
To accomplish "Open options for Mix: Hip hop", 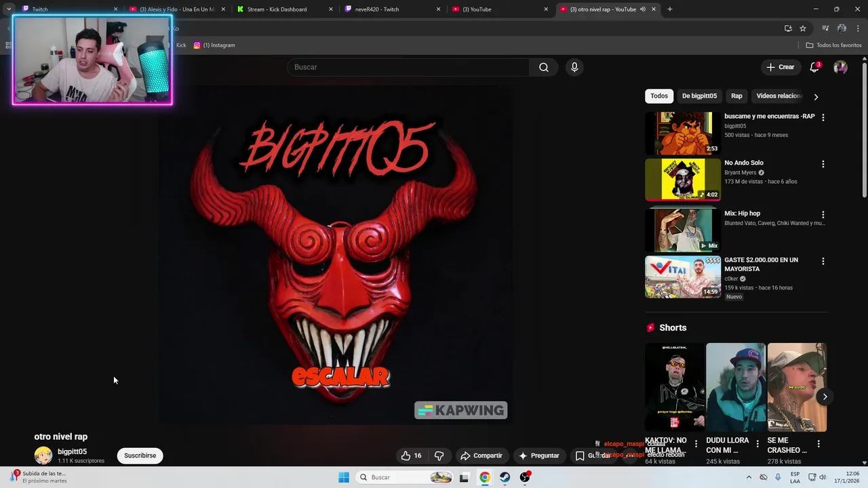I will (x=823, y=215).
